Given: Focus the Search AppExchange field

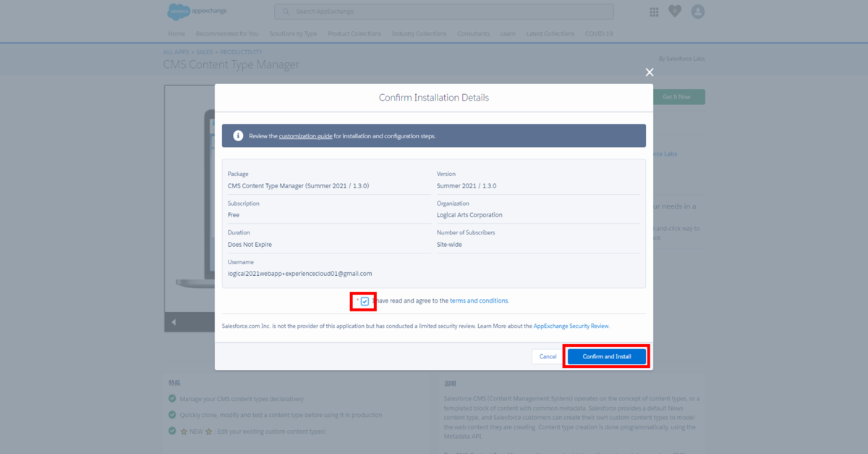Looking at the screenshot, I should tap(444, 12).
